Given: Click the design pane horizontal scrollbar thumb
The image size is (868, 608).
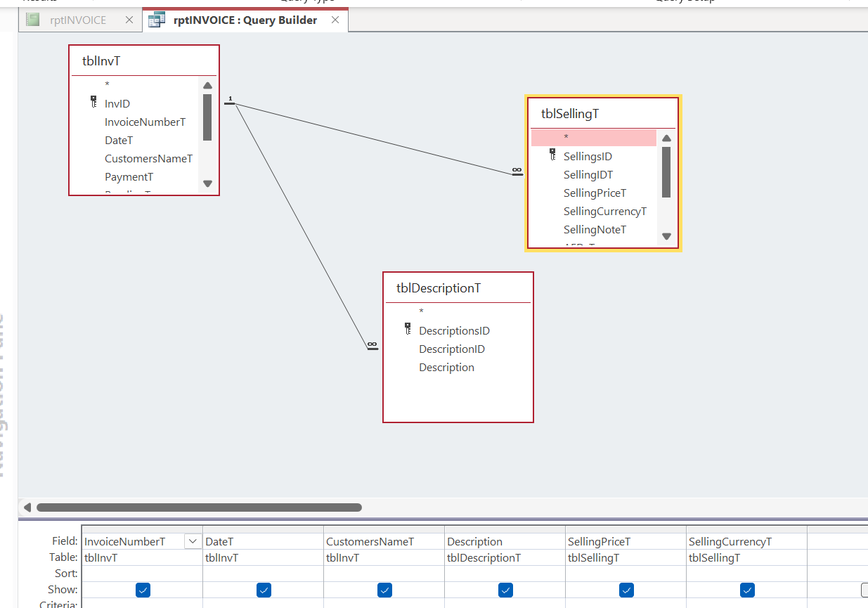Looking at the screenshot, I should pos(199,507).
